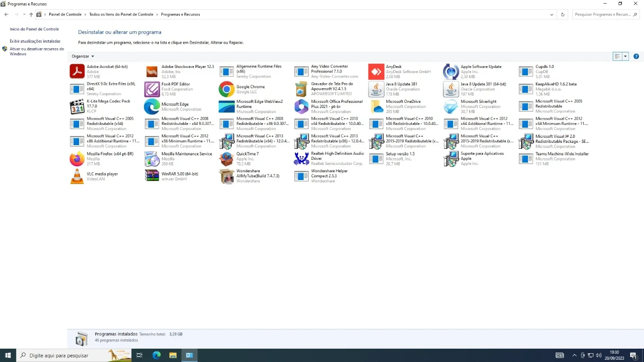644x362 pixels.
Task: Expand the view options dropdown arrow
Action: pyautogui.click(x=626, y=56)
